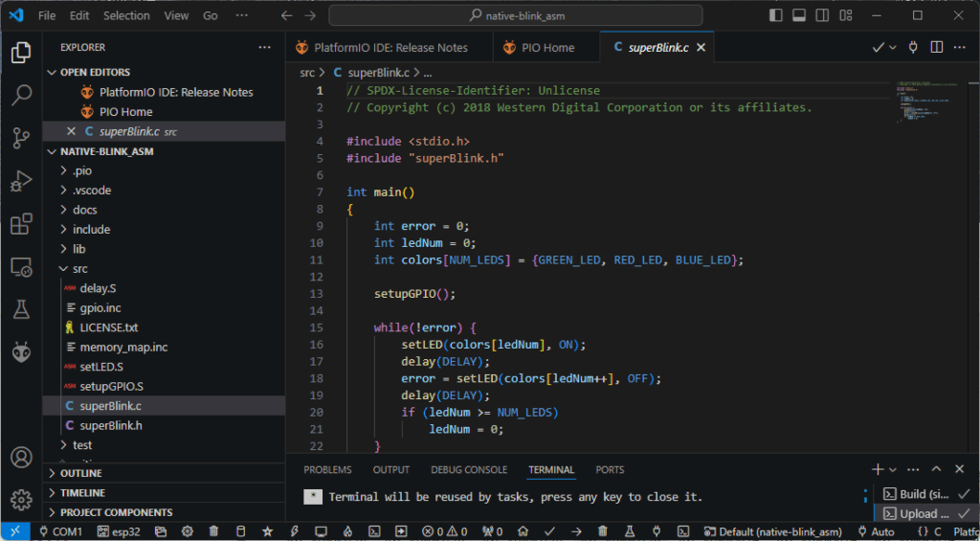Open the Run and Debug view
This screenshot has width=980, height=541.
[x=21, y=180]
